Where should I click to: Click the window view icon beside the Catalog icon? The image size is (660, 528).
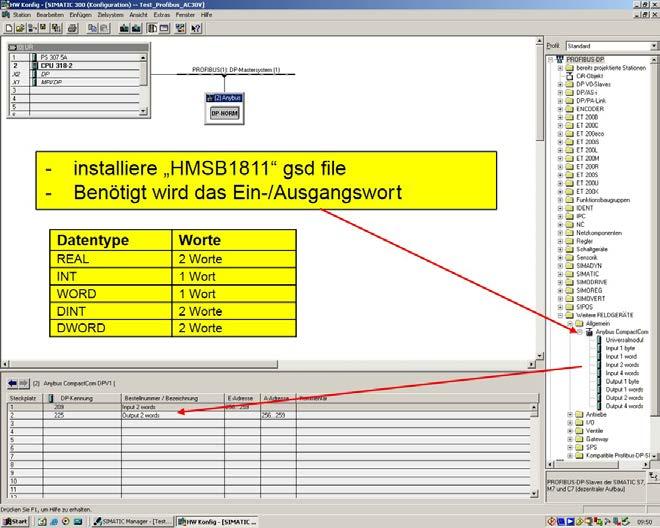[x=164, y=28]
